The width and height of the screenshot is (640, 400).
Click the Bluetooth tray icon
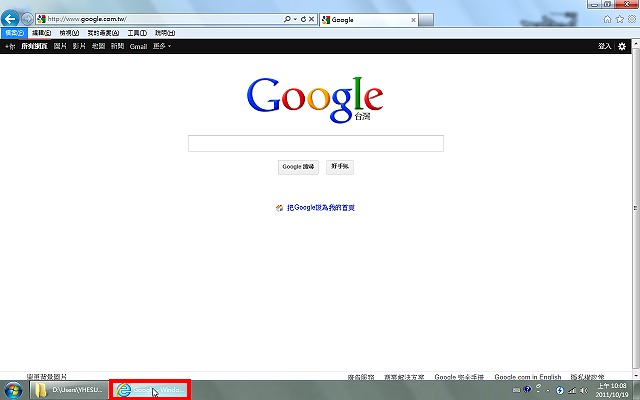click(x=560, y=391)
